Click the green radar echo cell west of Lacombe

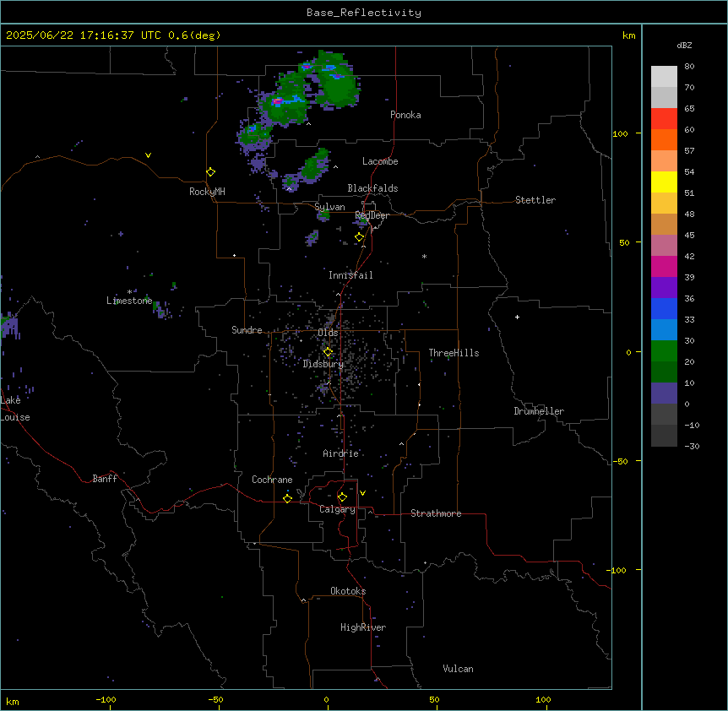316,166
